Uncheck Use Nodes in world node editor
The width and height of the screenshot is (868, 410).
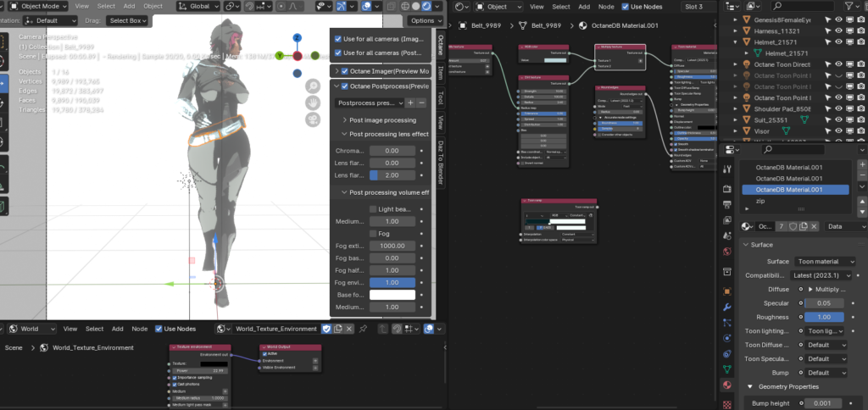[x=158, y=329]
